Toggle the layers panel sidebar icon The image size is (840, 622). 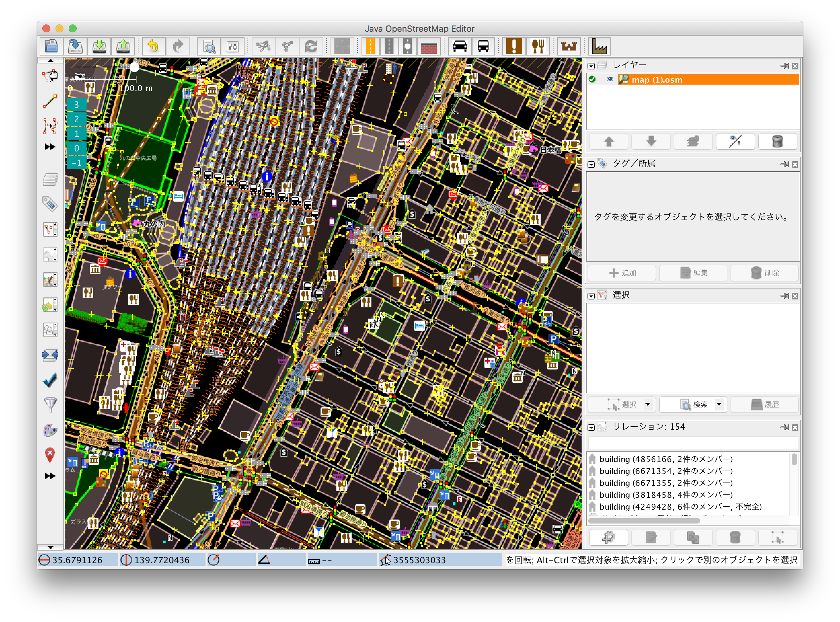point(50,179)
